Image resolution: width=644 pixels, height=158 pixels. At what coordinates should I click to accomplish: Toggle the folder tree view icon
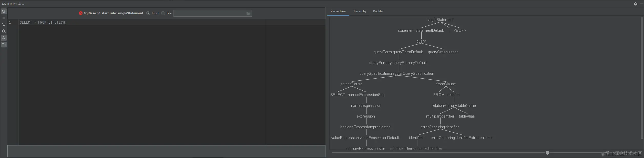(x=4, y=45)
